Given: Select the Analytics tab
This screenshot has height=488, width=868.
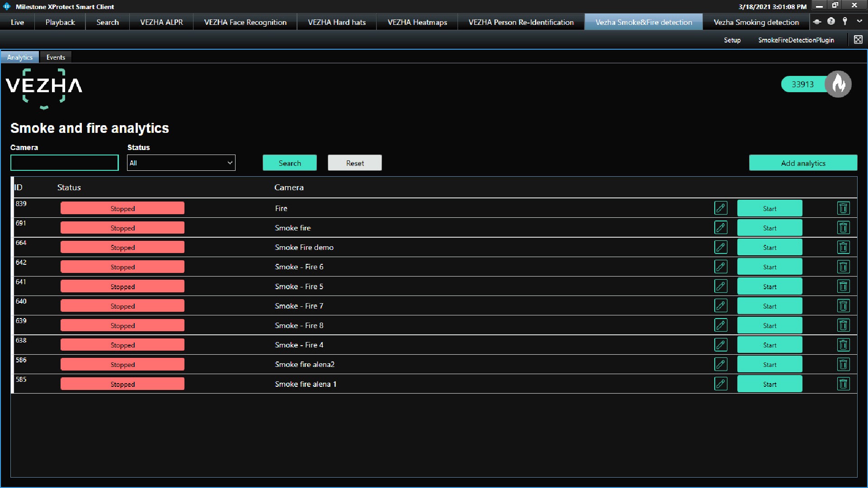Looking at the screenshot, I should pos(20,57).
